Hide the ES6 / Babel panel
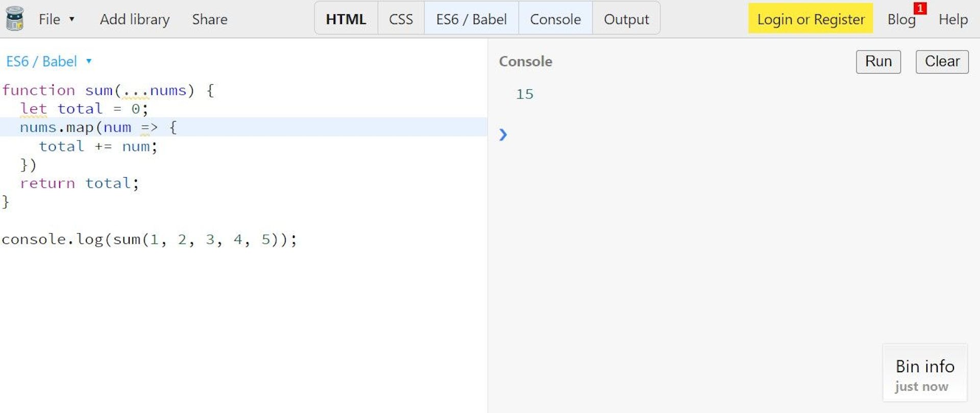The width and height of the screenshot is (980, 413). click(471, 19)
